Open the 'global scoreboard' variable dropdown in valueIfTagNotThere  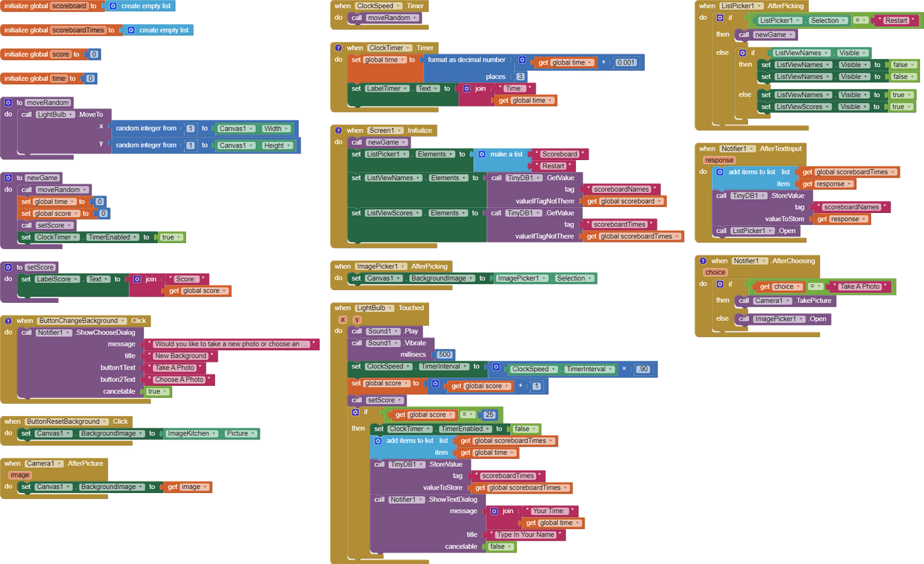(x=631, y=201)
